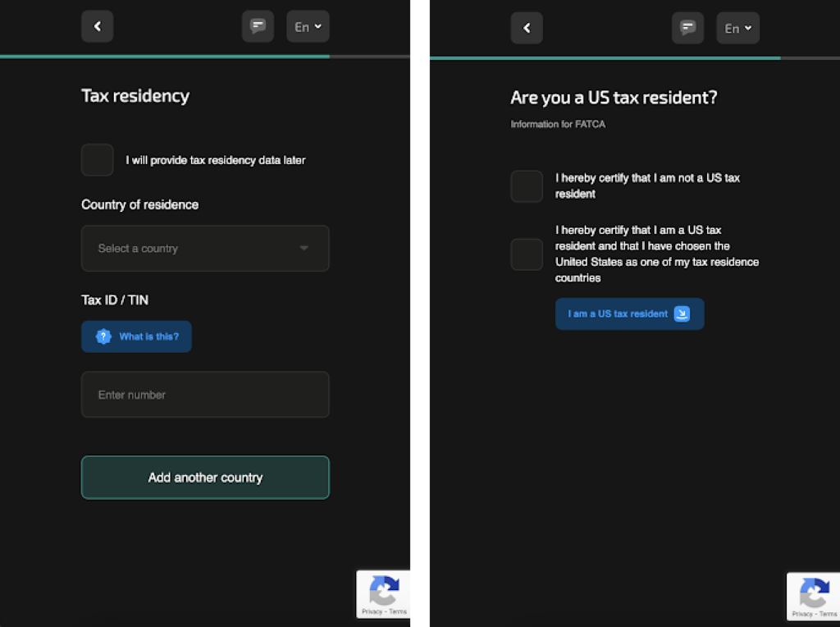840x627 pixels.
Task: Check 'I will provide tax residency data later'
Action: click(x=98, y=160)
